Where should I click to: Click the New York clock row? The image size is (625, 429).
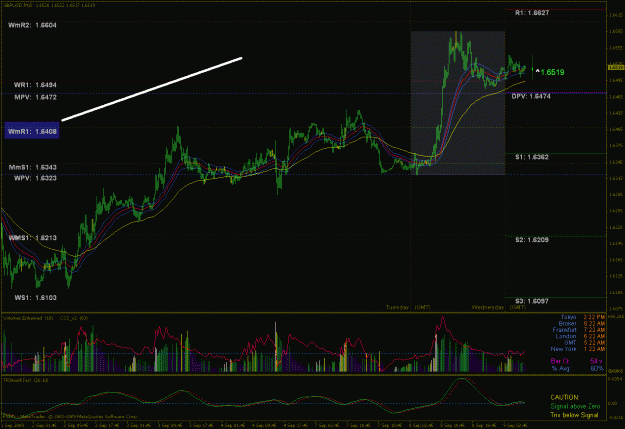[578, 349]
